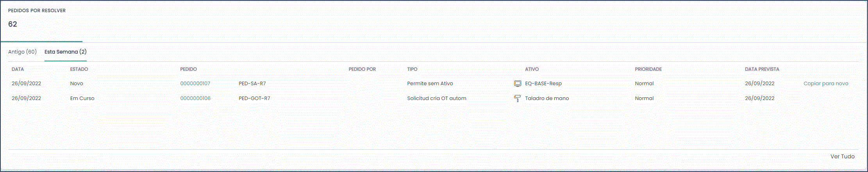Viewport: 868px width, 172px height.
Task: Click the ATIVO column header
Action: pyautogui.click(x=532, y=69)
